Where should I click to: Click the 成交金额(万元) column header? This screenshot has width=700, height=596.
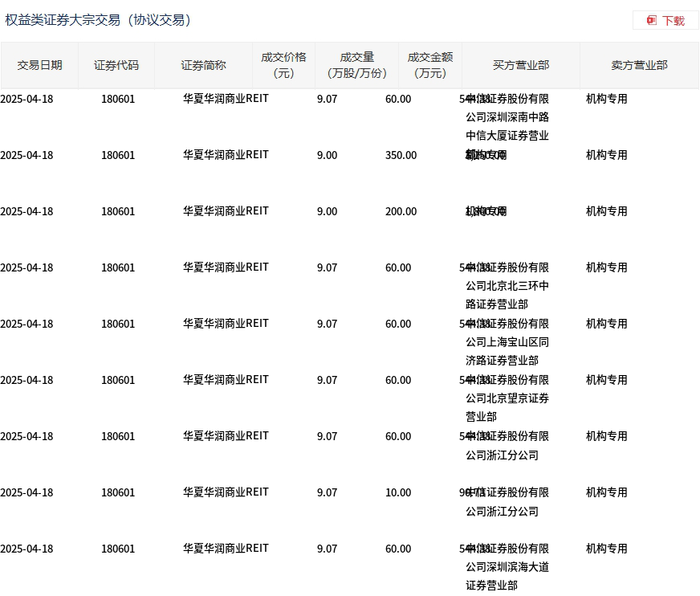pos(430,65)
